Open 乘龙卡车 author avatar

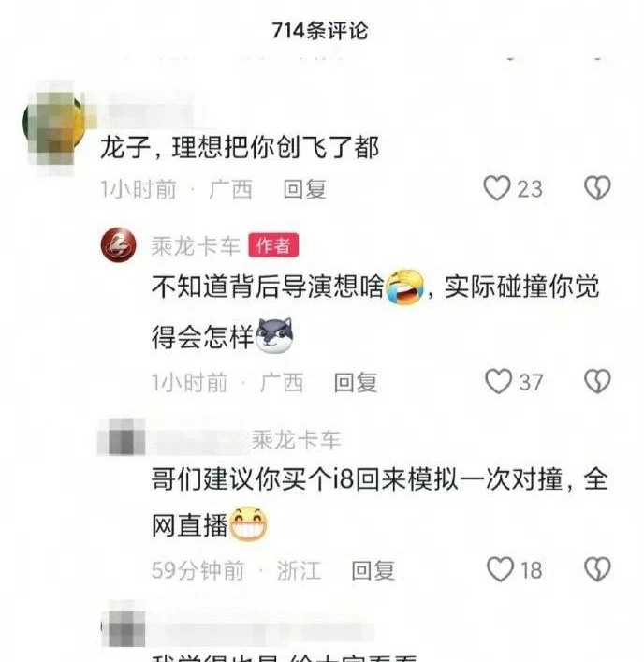119,245
